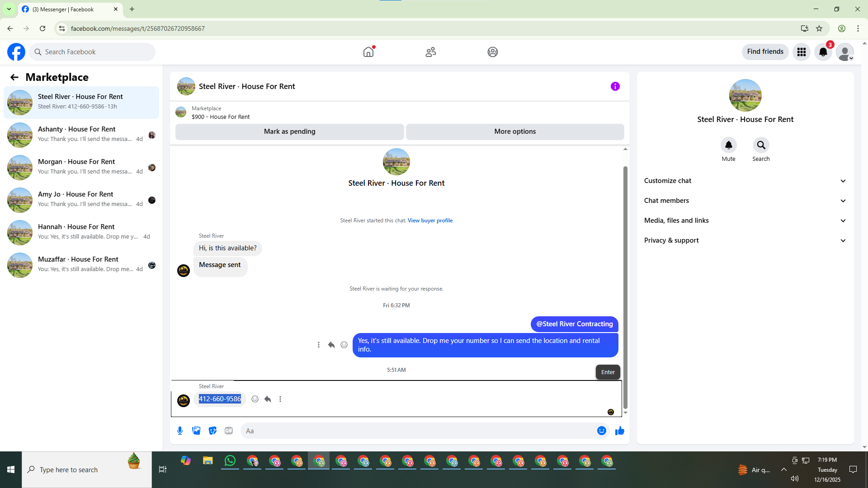
Task: Reply to the 'still available' sent message
Action: pos(331,345)
